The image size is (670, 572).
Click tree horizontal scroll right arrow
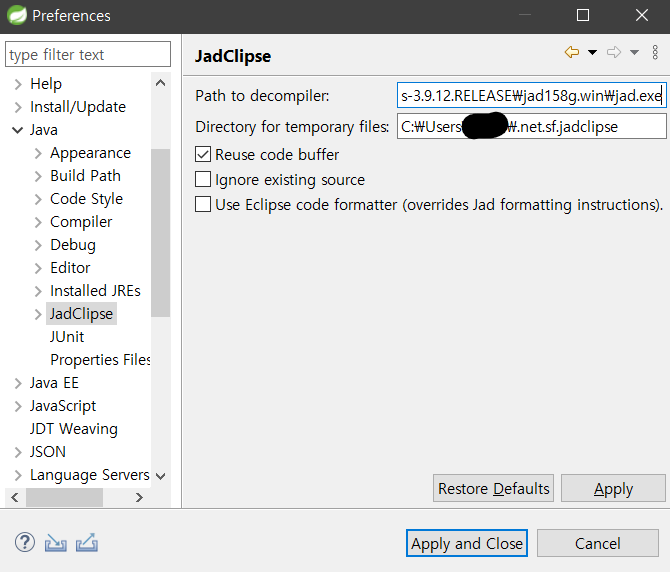[139, 497]
